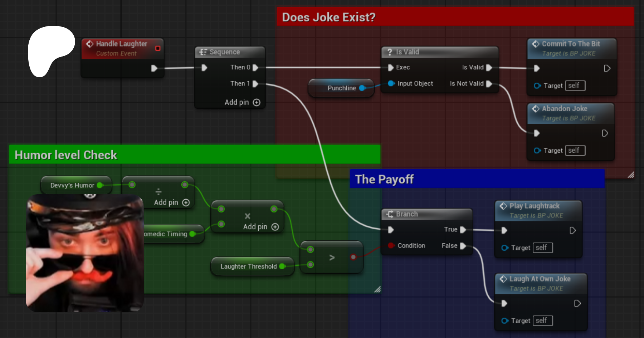Click the function icon on Commit To The Bit
644x338 pixels.
[536, 44]
